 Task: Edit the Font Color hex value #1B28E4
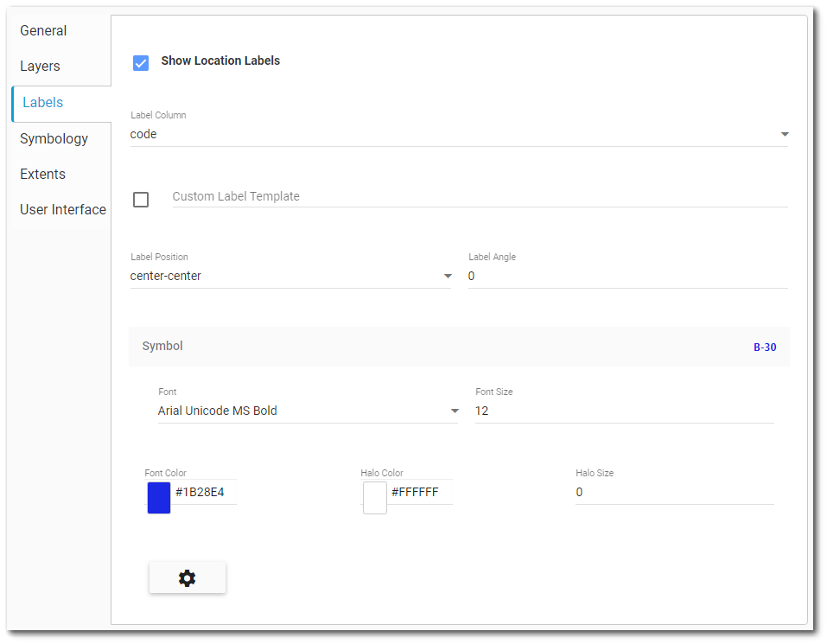203,492
